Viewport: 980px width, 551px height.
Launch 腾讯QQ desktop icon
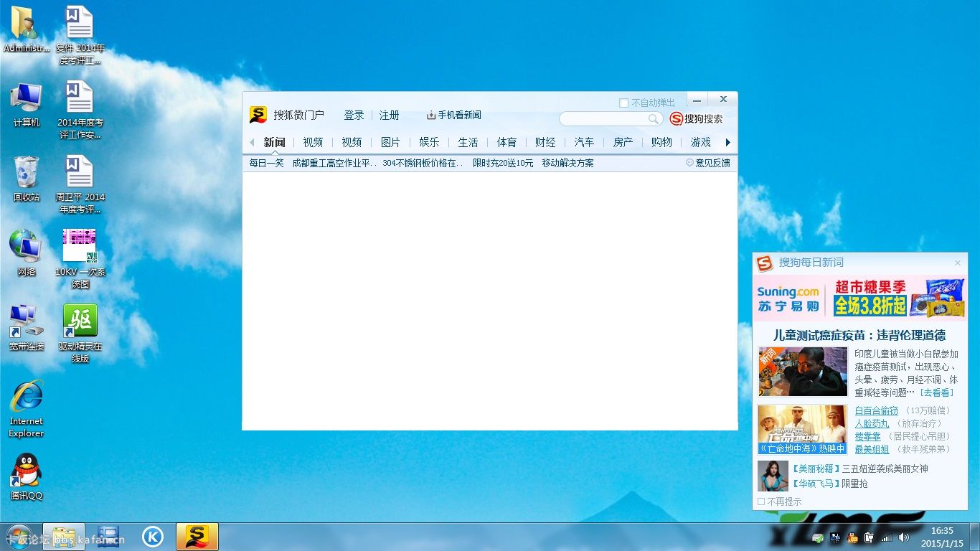point(27,476)
